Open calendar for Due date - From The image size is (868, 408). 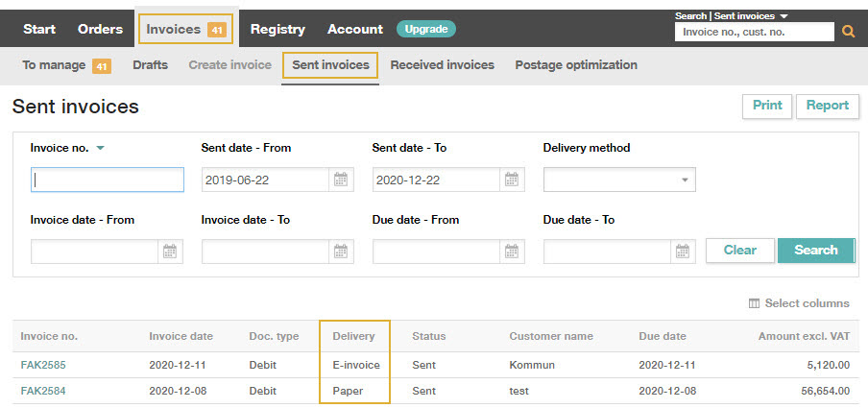[x=512, y=252]
